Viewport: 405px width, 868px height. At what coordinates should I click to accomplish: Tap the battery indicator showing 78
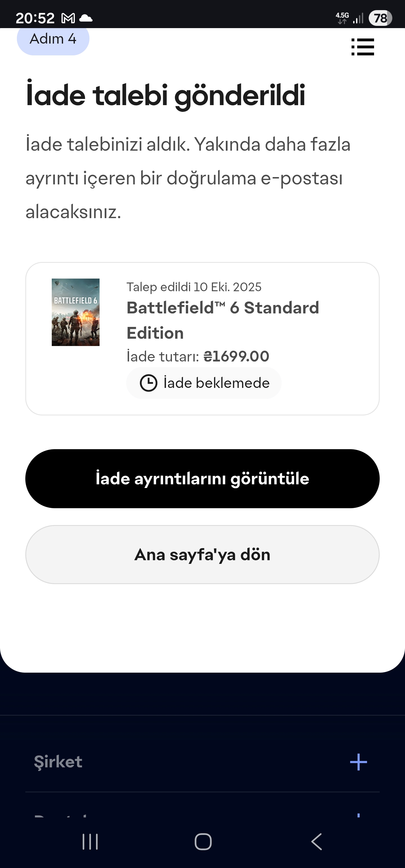(380, 18)
